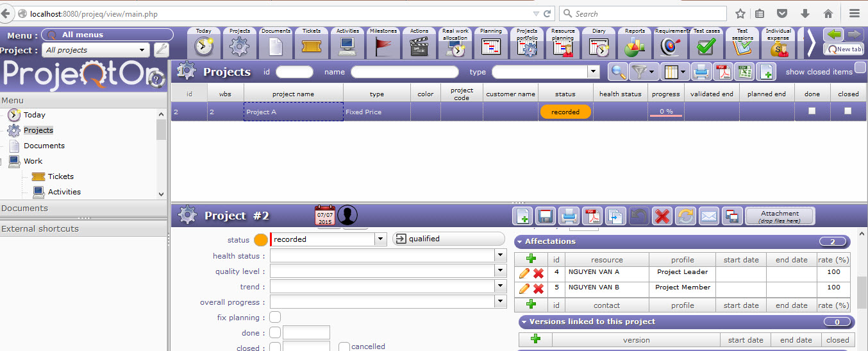
Task: Select Tickets in the menu tree
Action: [60, 176]
